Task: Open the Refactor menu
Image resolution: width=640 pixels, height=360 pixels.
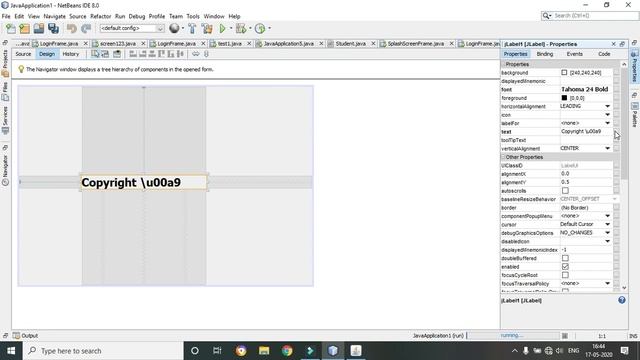Action: pos(100,16)
